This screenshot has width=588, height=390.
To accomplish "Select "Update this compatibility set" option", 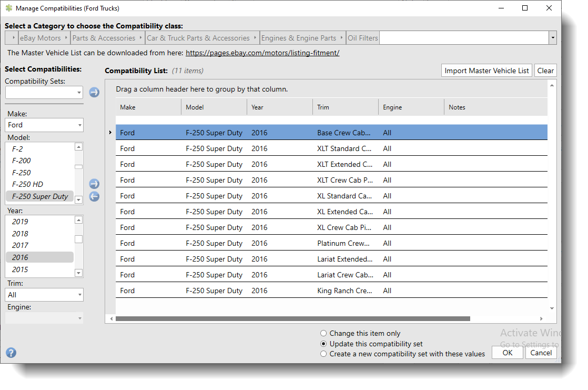I will pyautogui.click(x=324, y=344).
